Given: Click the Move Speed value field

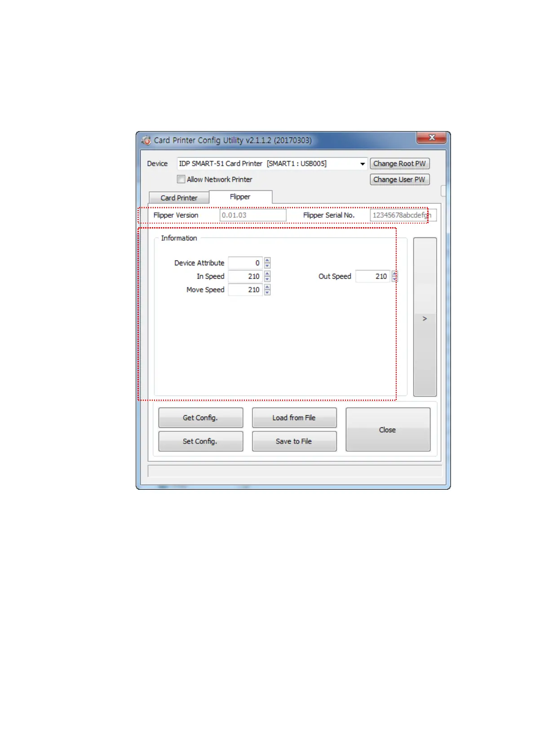Looking at the screenshot, I should pyautogui.click(x=245, y=290).
